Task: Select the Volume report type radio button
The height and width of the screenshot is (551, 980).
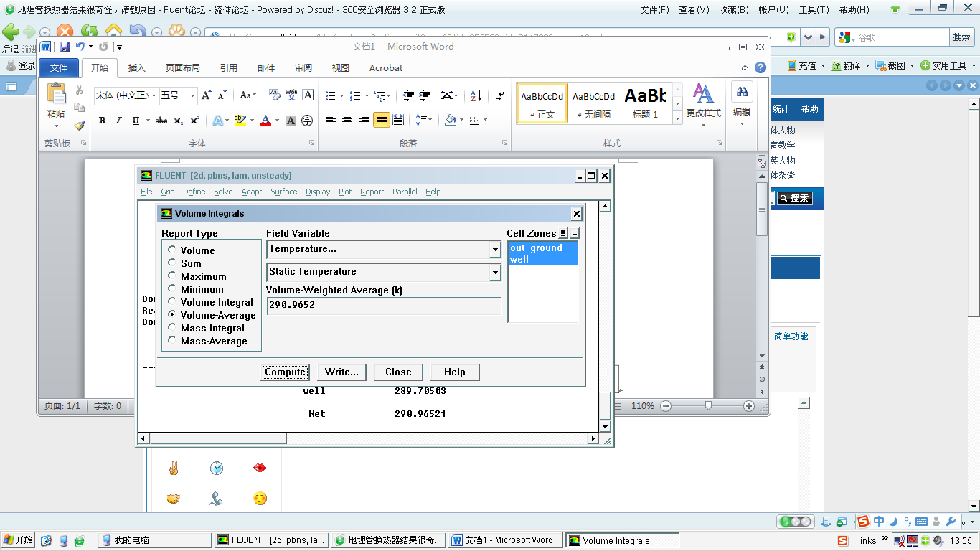Action: pos(172,250)
